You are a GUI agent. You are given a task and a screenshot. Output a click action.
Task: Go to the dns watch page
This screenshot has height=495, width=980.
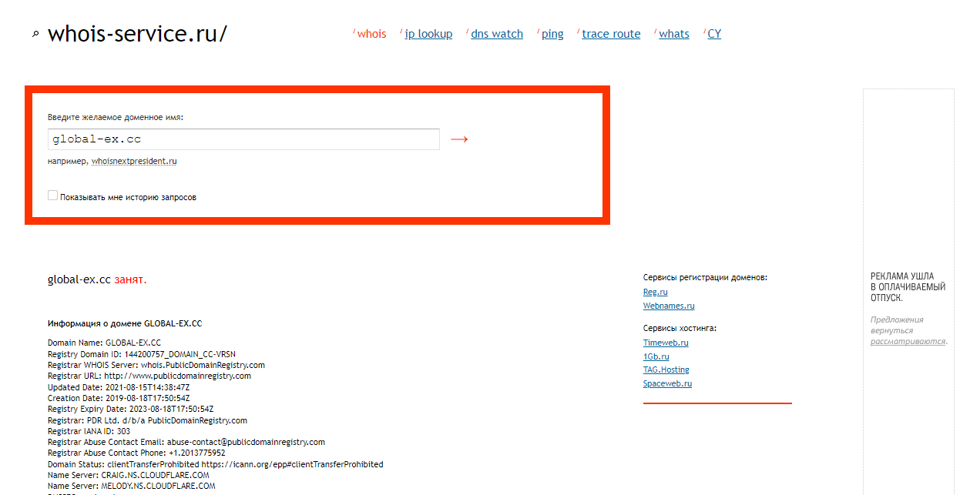point(496,34)
